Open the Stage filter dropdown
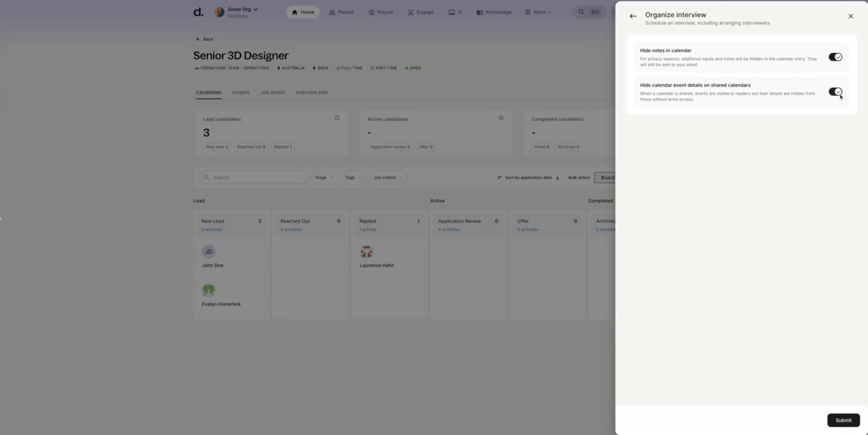868x435 pixels. coord(324,177)
